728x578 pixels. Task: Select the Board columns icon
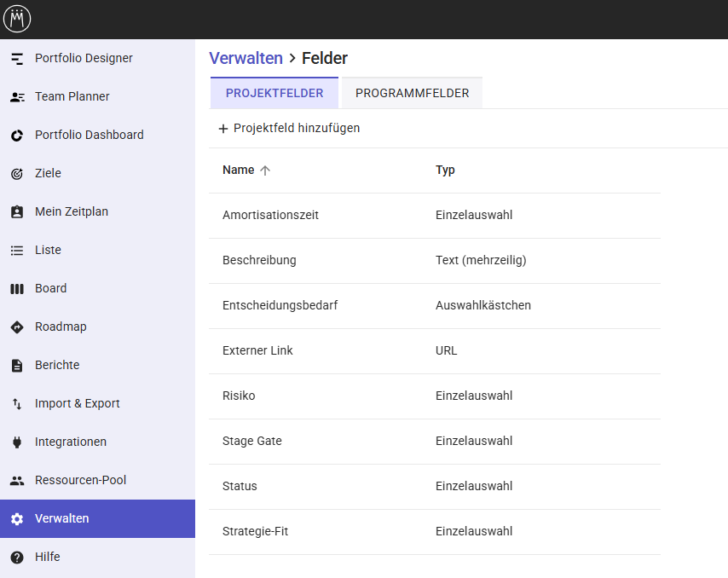tap(17, 289)
